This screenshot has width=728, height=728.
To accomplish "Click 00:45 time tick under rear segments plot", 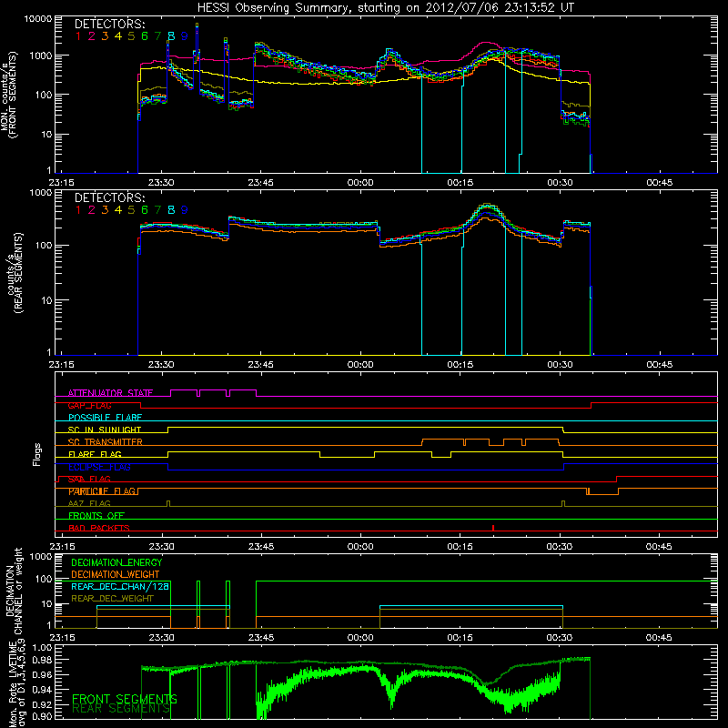I will (659, 365).
